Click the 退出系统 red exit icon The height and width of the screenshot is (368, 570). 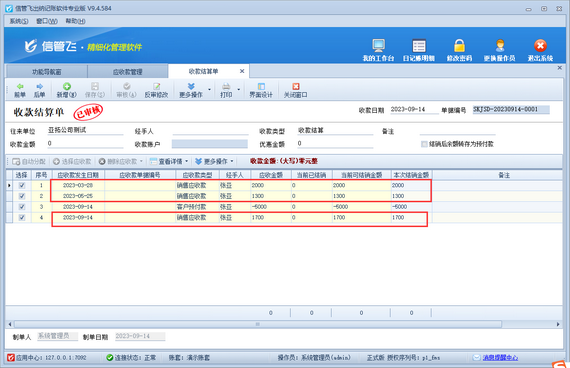tap(540, 46)
